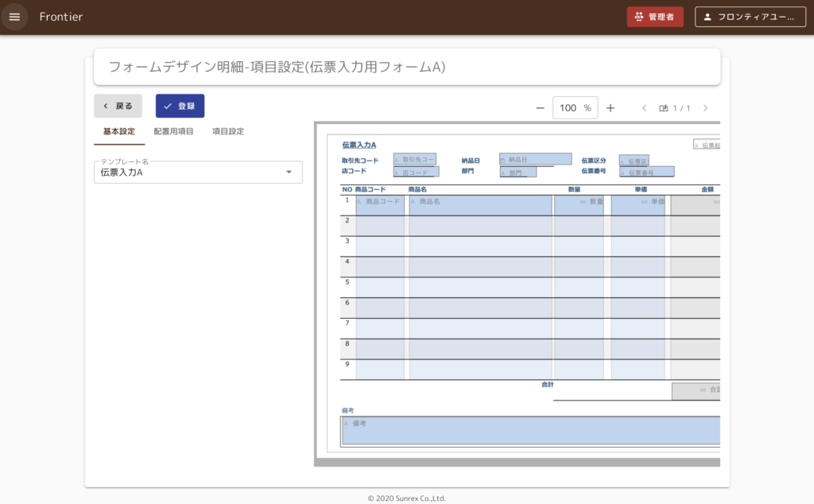Click the 登録 register button
Image resolution: width=814 pixels, height=504 pixels.
coord(180,106)
